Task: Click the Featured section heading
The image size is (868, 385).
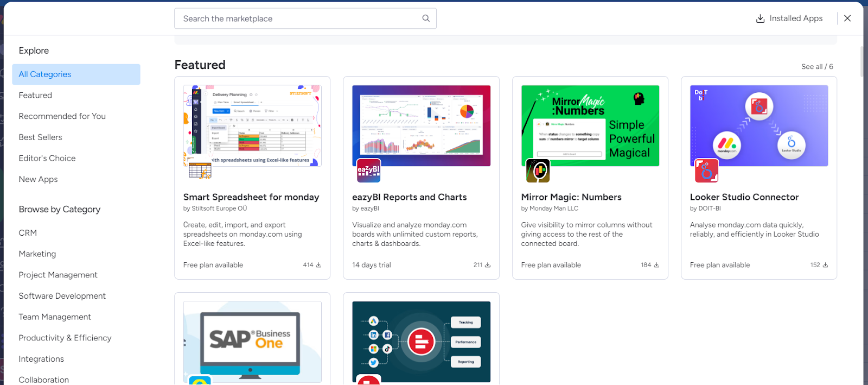Action: click(200, 65)
